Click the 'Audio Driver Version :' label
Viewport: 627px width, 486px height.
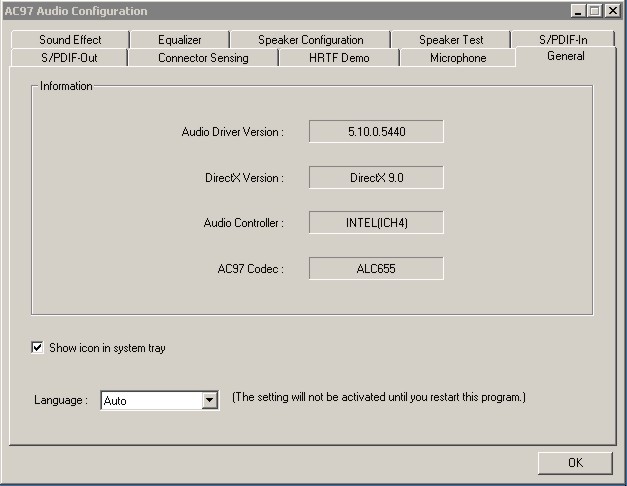[233, 132]
